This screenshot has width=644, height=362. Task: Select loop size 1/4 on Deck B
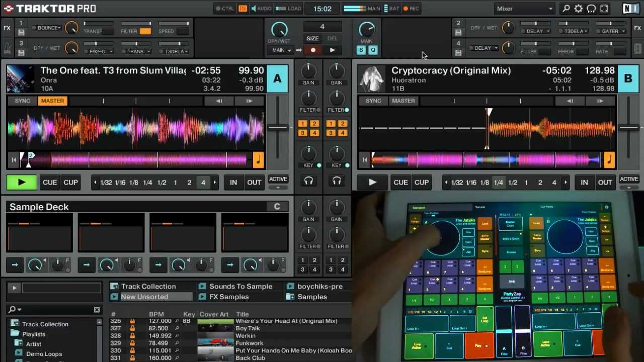click(x=499, y=183)
